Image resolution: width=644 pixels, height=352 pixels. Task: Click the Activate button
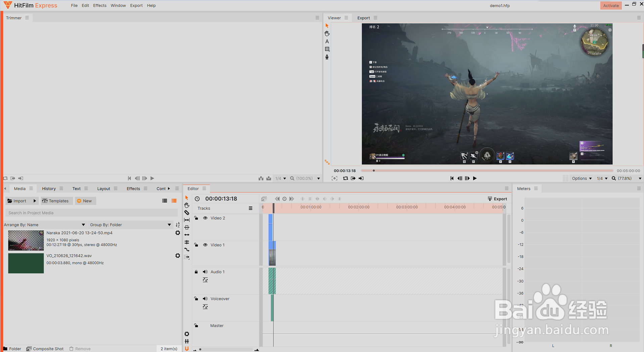pyautogui.click(x=611, y=5)
